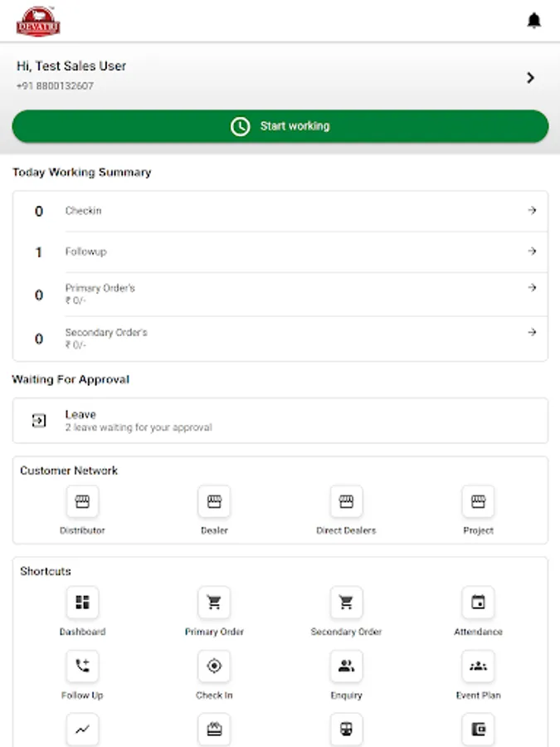Open Dashboard shortcut

(82, 603)
